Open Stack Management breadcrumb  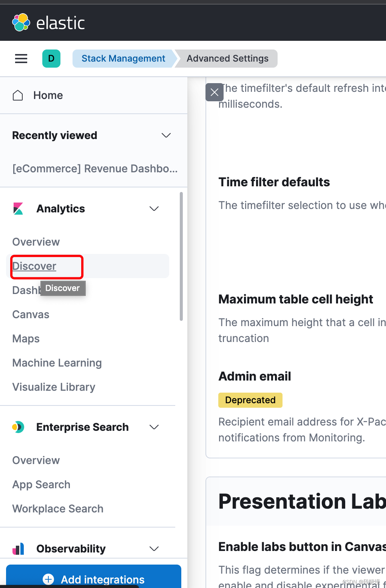point(123,59)
